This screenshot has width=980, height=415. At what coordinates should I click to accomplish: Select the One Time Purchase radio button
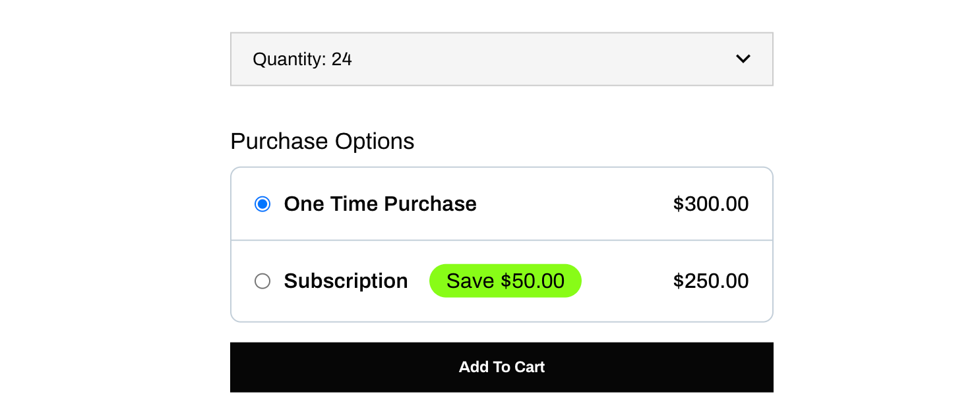[262, 204]
